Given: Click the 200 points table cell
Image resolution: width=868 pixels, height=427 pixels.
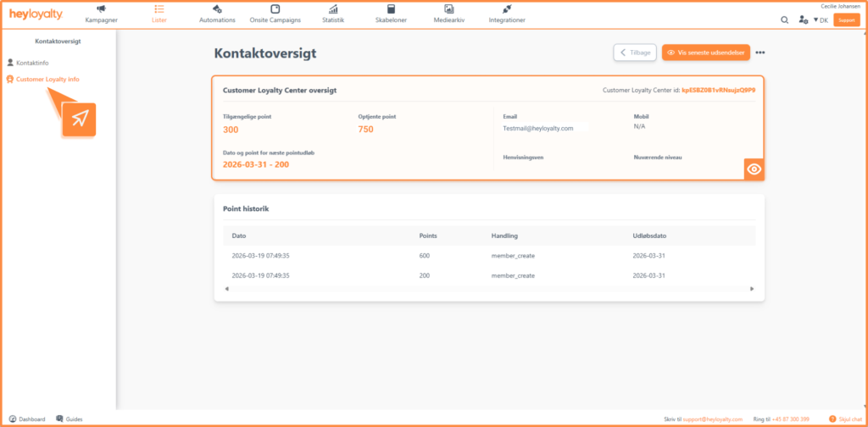Looking at the screenshot, I should click(425, 275).
